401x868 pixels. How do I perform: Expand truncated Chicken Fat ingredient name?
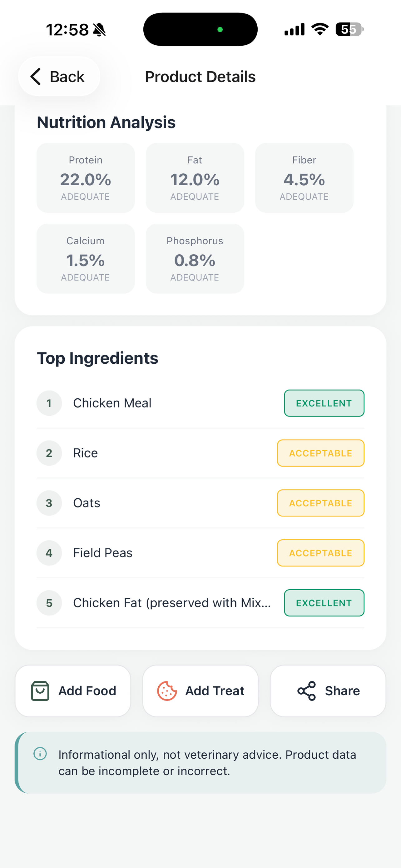click(172, 603)
